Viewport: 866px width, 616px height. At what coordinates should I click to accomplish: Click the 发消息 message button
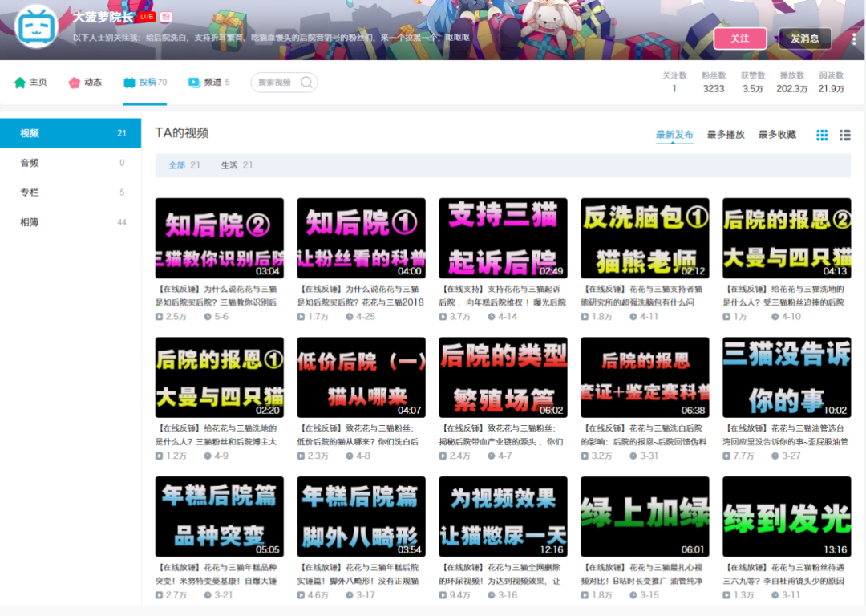point(804,38)
